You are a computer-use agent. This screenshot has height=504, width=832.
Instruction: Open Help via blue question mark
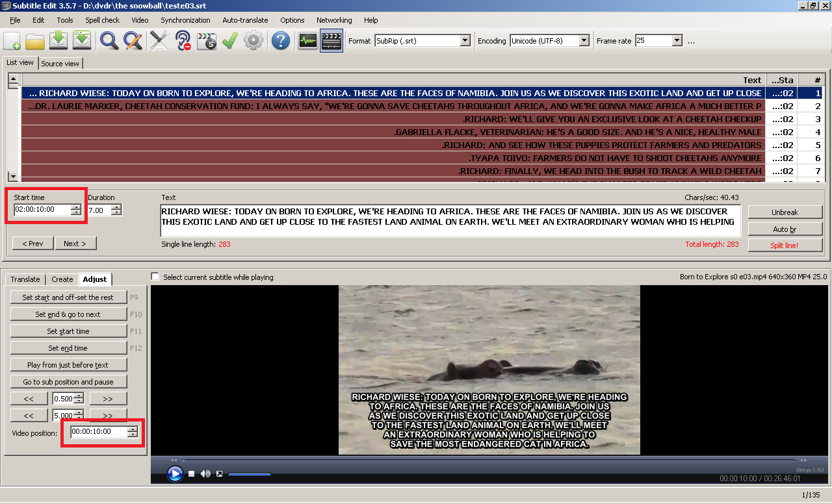click(x=281, y=41)
